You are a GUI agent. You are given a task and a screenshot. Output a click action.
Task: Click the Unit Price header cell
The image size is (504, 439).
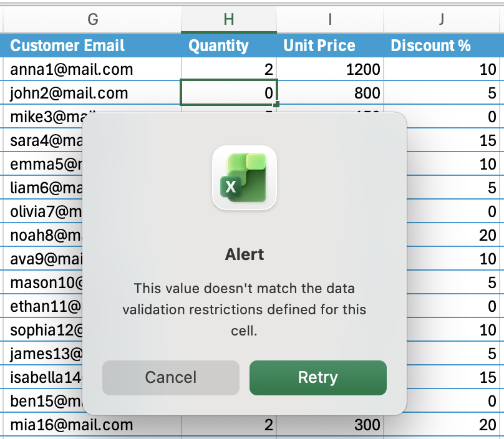pos(330,46)
